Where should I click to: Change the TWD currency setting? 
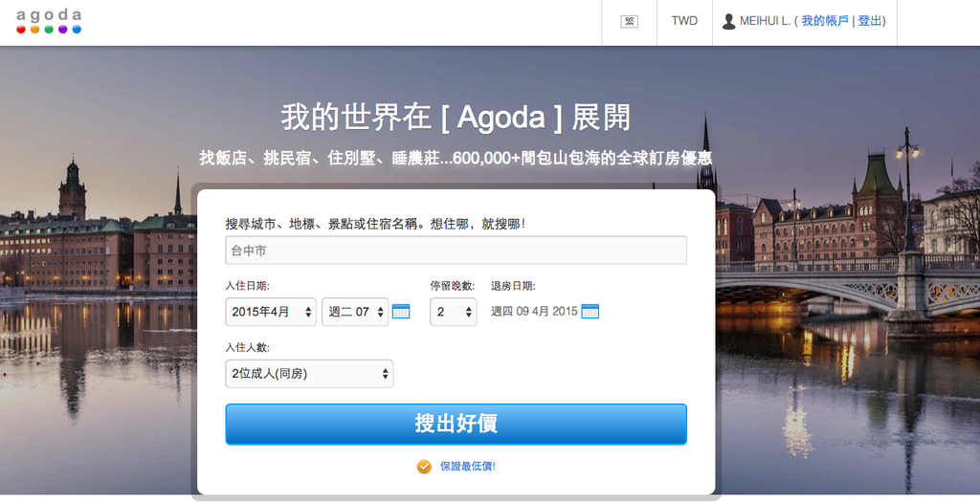[x=684, y=21]
